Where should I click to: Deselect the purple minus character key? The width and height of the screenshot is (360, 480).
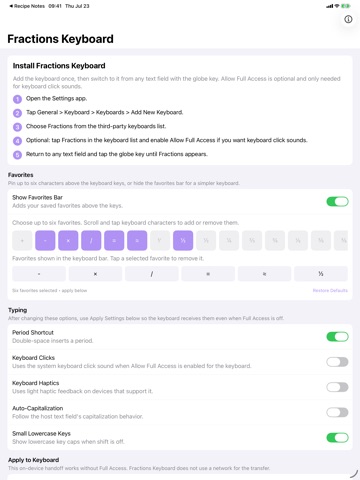coord(45,240)
